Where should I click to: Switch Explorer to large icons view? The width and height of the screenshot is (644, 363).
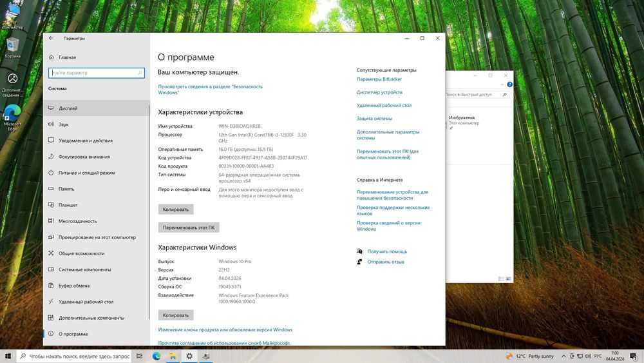(509, 279)
